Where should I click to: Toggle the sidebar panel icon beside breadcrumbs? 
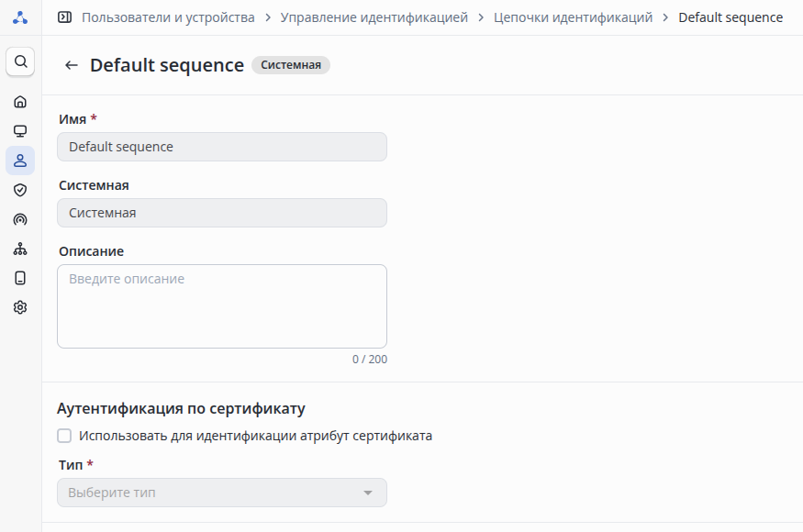[64, 17]
